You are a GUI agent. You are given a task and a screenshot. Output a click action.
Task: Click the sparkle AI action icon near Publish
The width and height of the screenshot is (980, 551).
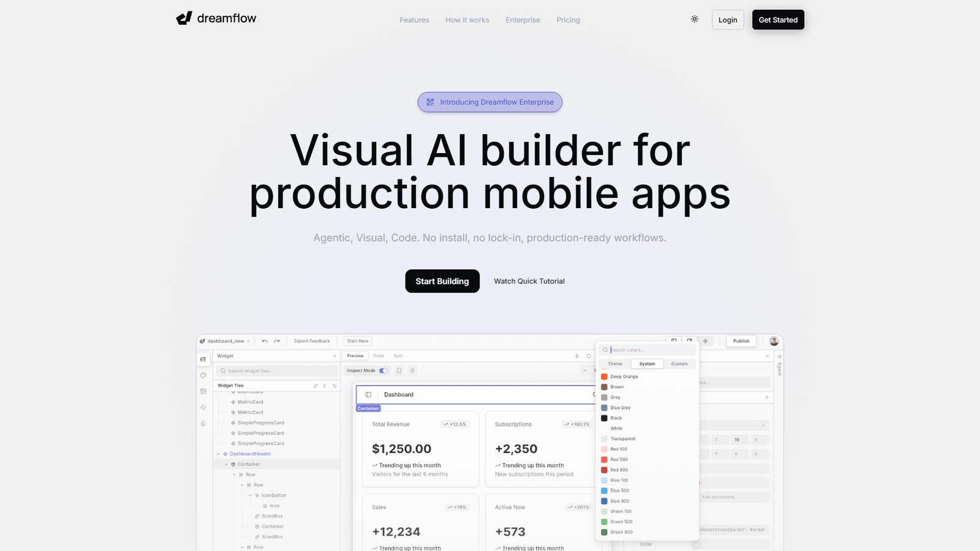(705, 341)
